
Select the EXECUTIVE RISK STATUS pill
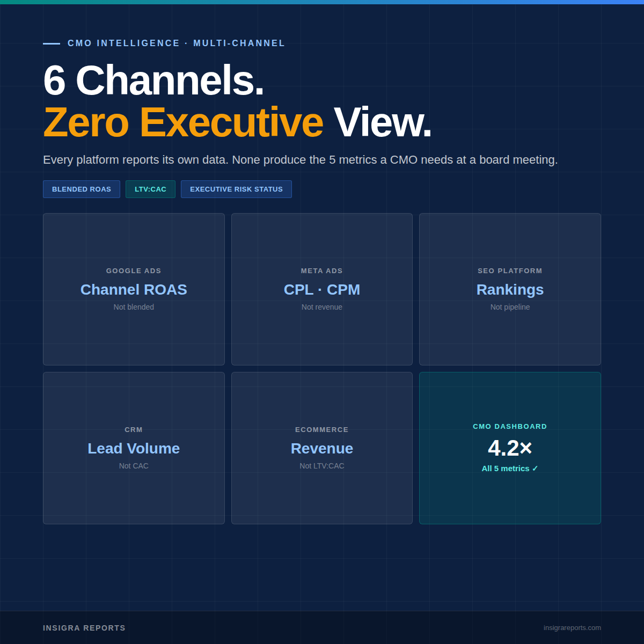(x=236, y=189)
